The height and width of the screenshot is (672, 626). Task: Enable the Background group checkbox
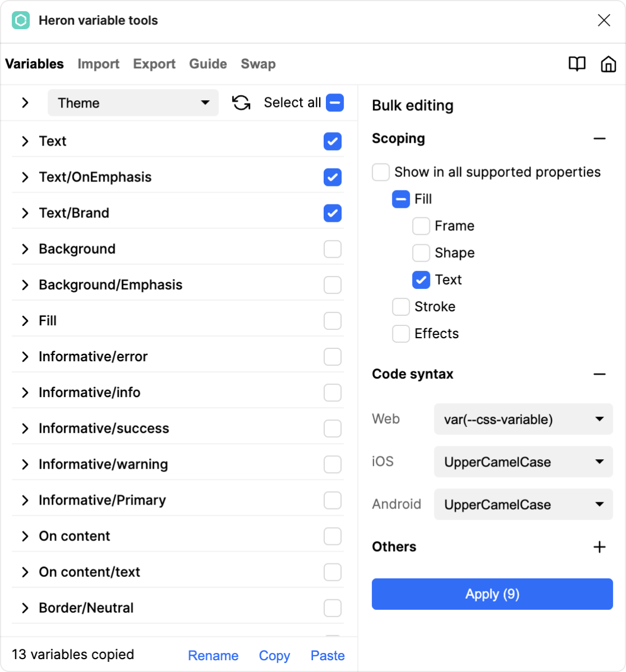click(x=333, y=249)
